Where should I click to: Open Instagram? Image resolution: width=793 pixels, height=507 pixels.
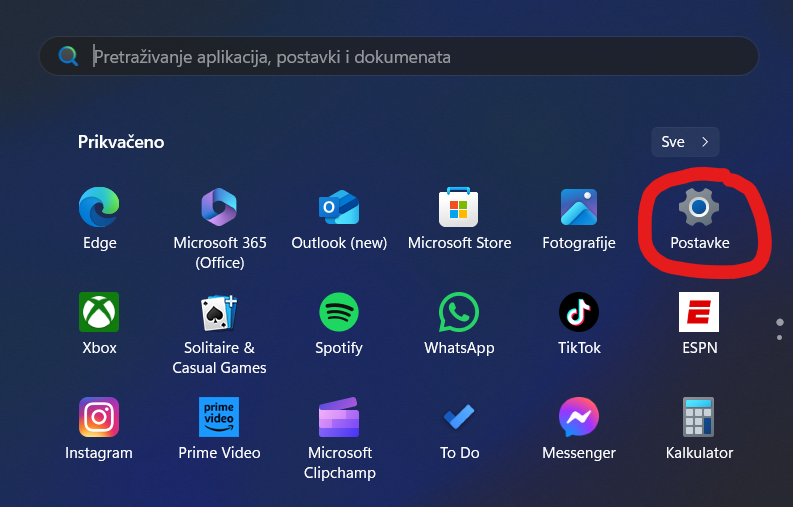click(99, 417)
